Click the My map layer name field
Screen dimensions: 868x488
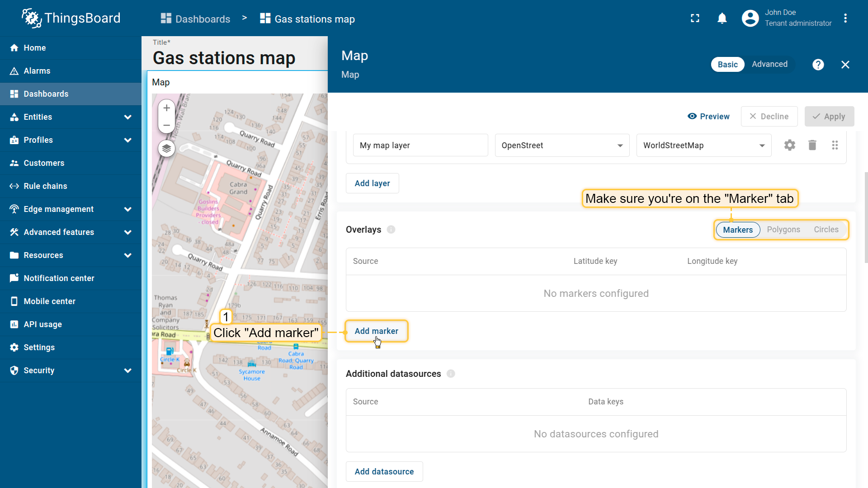pos(420,145)
